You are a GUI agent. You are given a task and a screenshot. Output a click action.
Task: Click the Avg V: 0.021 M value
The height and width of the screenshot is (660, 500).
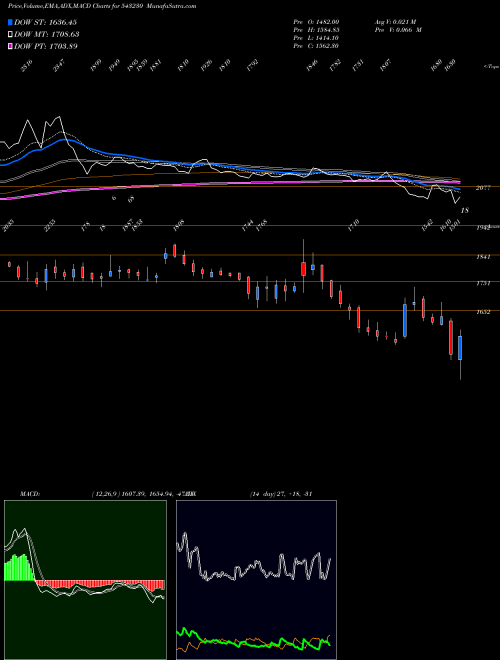coord(395,22)
